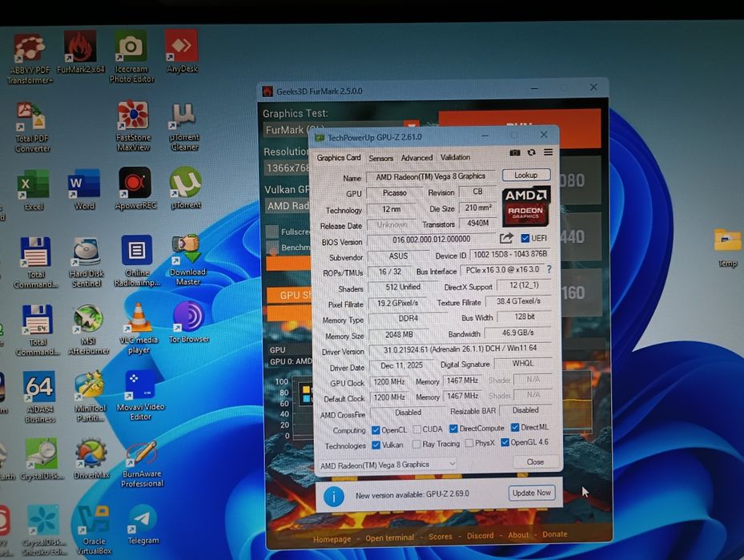Open Tor Browser desktop icon
The height and width of the screenshot is (560, 744).
click(x=189, y=322)
